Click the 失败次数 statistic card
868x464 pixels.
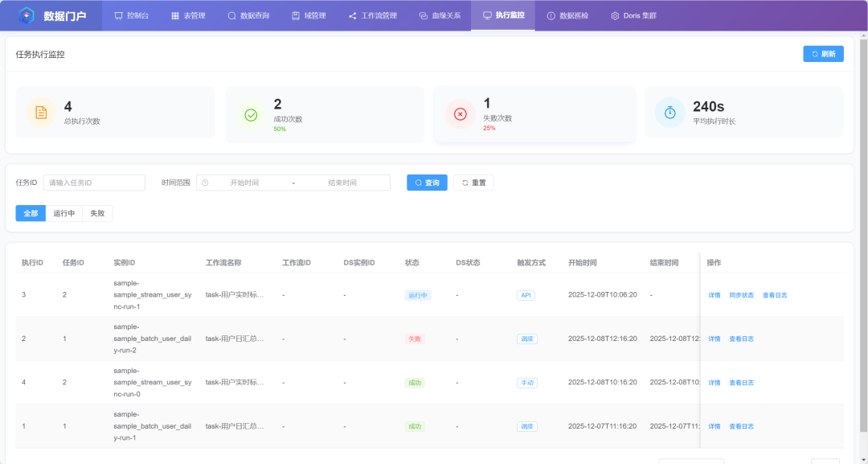pyautogui.click(x=534, y=114)
